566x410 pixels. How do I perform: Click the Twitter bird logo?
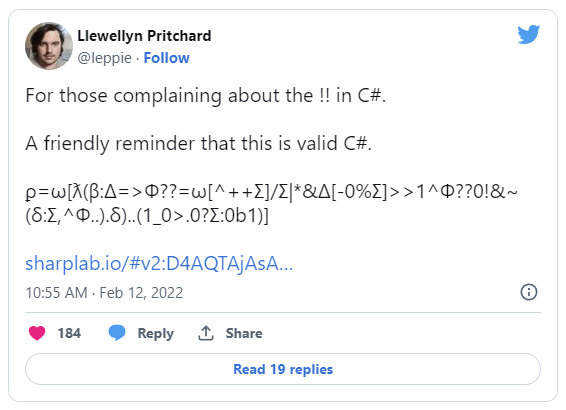tap(528, 34)
